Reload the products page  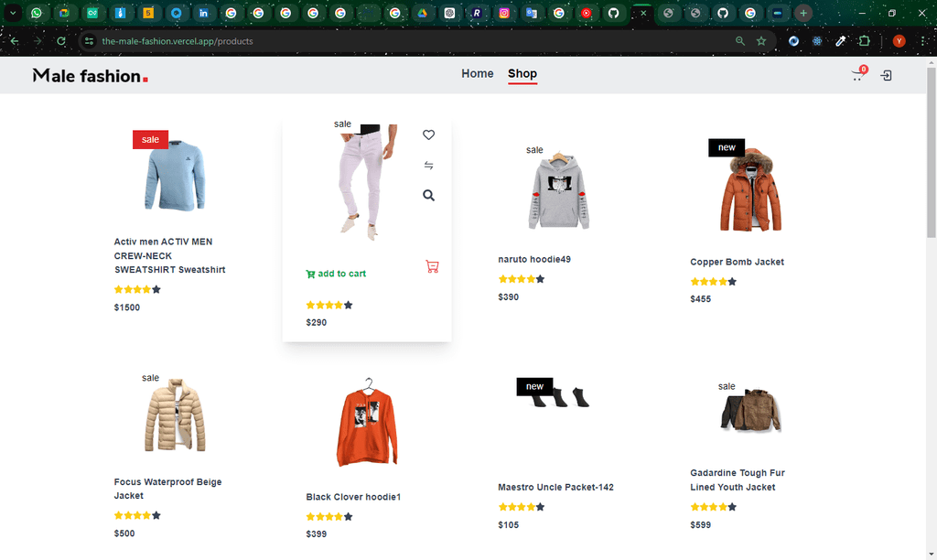tap(61, 41)
